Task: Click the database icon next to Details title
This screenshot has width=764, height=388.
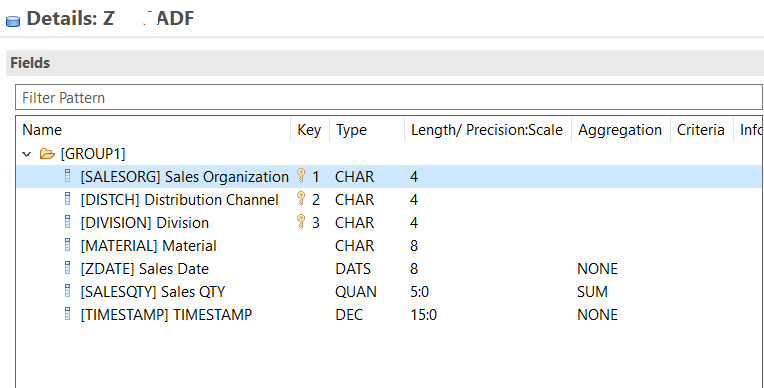Action: coord(13,21)
